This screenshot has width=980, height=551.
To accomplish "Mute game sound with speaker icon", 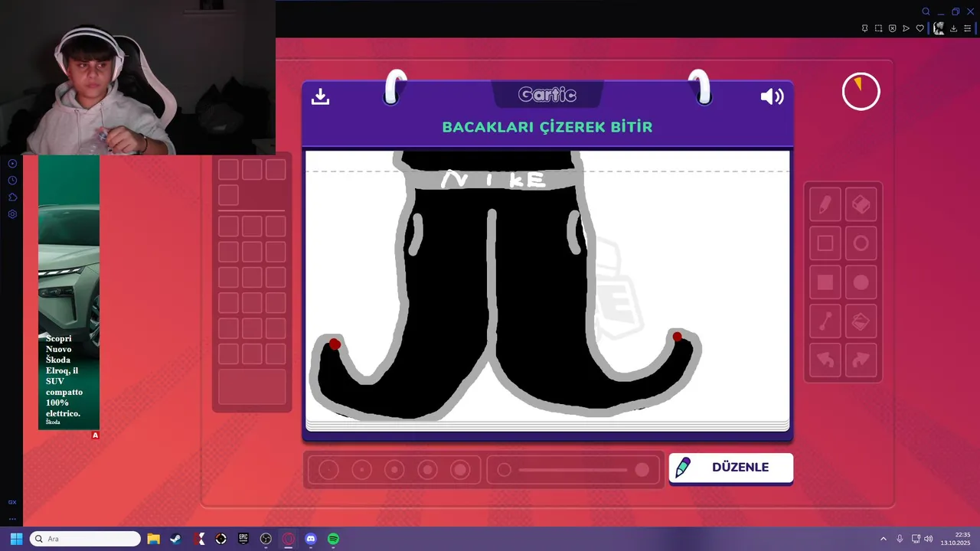I will point(772,96).
